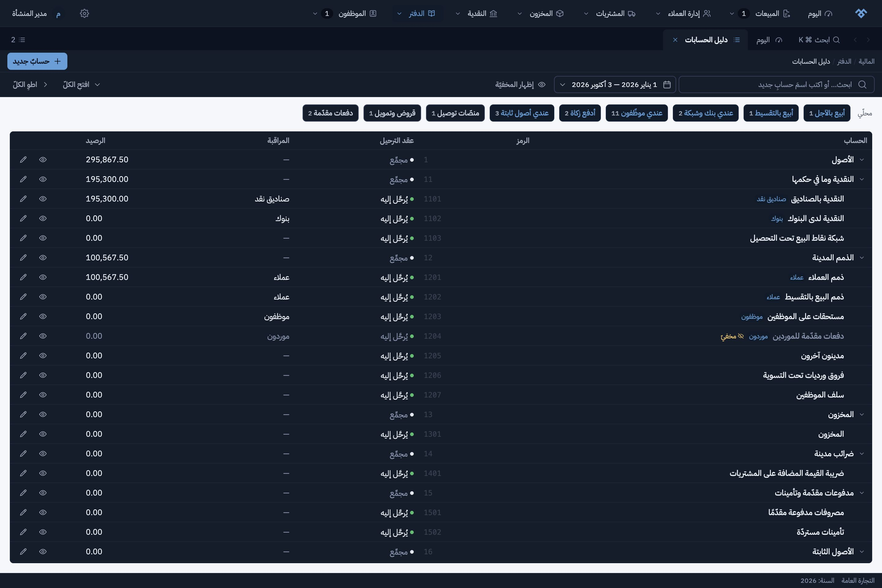Screen dimensions: 882x588
Task: Select the قروض وتمويل chip
Action: [x=392, y=113]
